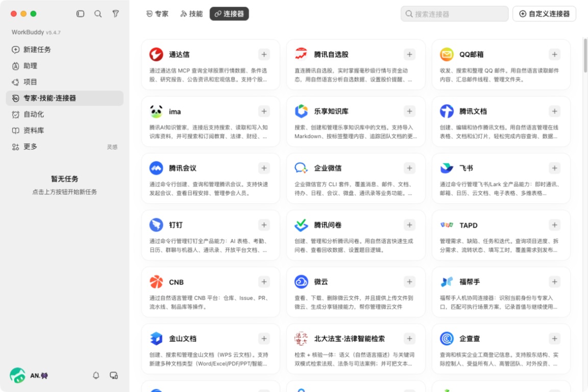
Task: Click the 腾讯文档 blue logo icon
Action: [447, 111]
